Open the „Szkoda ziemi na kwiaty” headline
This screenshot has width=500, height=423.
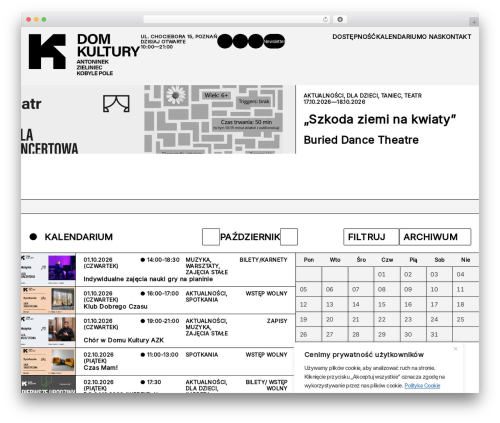[x=380, y=119]
